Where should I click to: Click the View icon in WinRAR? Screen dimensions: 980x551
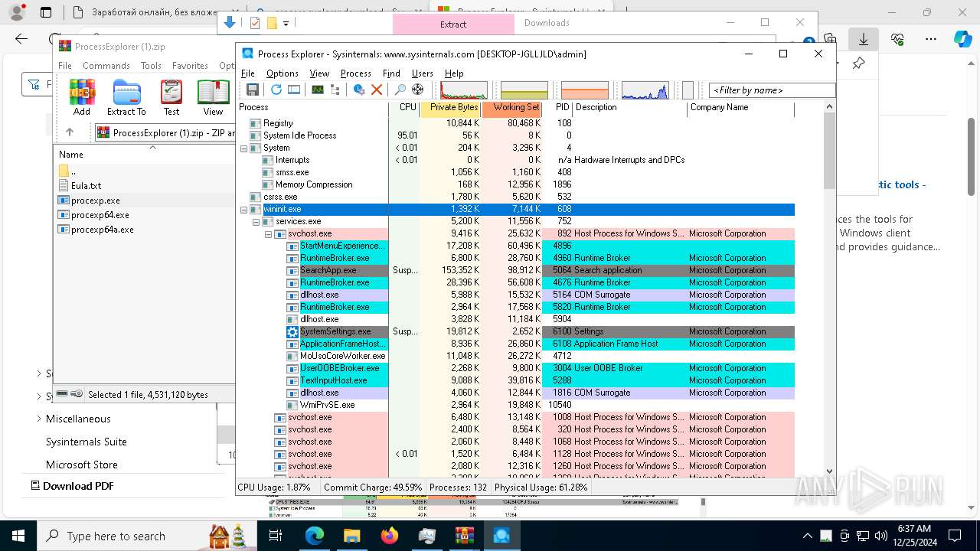coord(213,98)
